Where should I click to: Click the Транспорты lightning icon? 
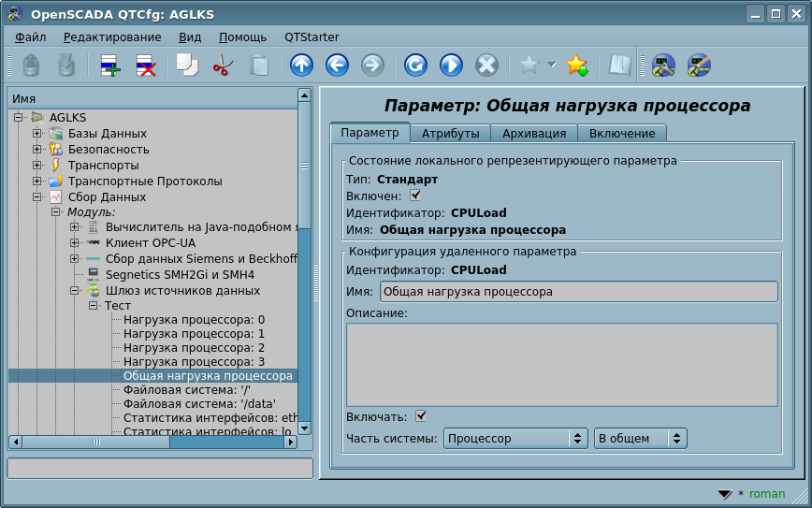[56, 166]
